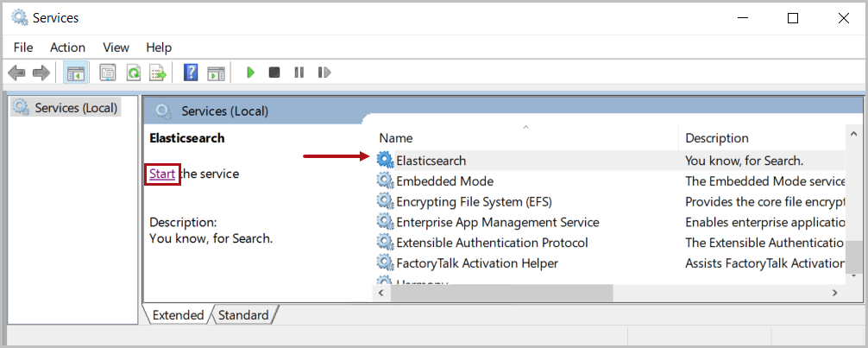Close the Services window
The image size is (868, 348).
click(x=843, y=18)
